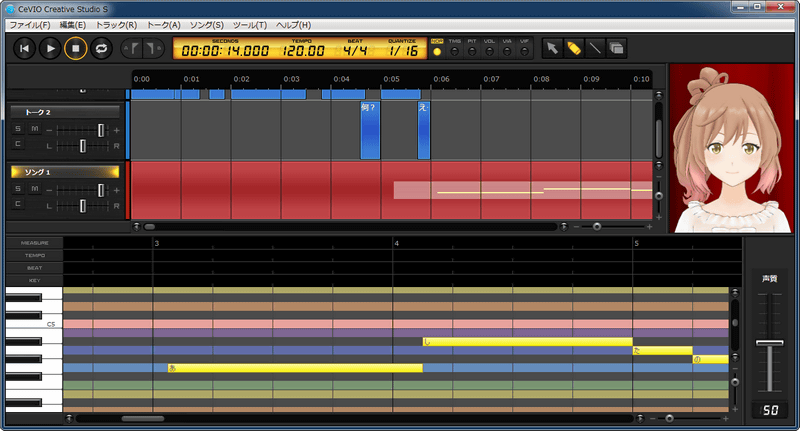Click the SECONDS time display 00:00:14.000
This screenshot has height=431, width=800.
click(225, 50)
